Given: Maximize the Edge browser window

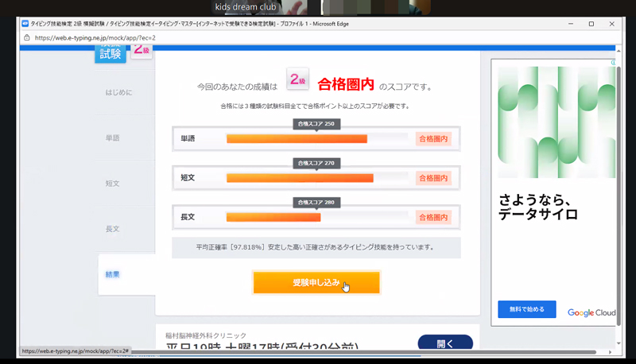Looking at the screenshot, I should (x=591, y=24).
